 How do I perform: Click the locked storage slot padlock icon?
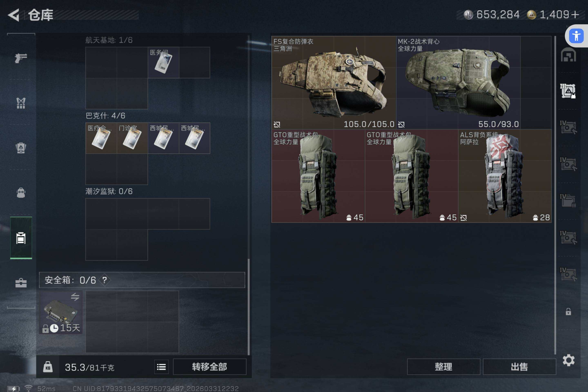point(568,312)
